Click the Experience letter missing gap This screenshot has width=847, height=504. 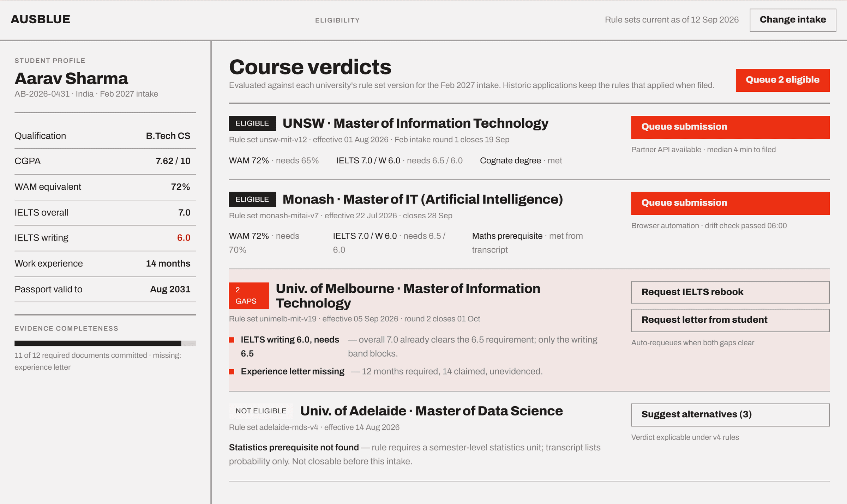coord(293,371)
